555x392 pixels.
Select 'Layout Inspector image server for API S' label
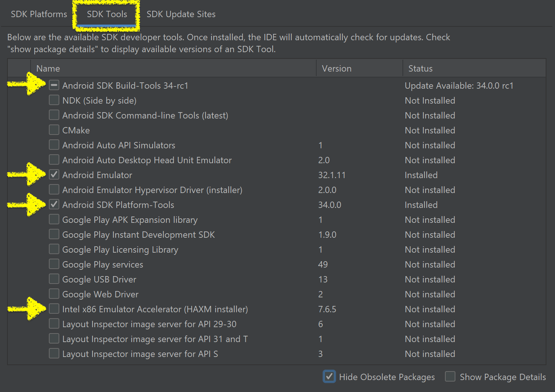pos(140,354)
